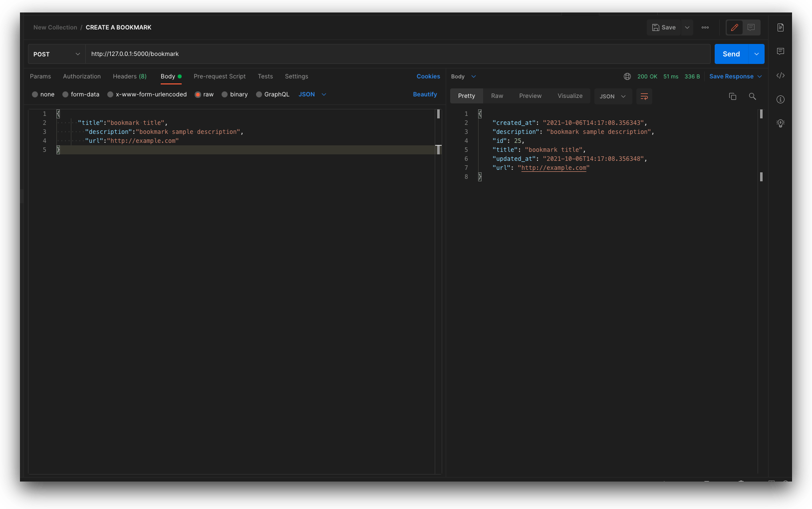The height and width of the screenshot is (509, 812).
Task: Open the request info icon in sidebar
Action: coord(780,99)
